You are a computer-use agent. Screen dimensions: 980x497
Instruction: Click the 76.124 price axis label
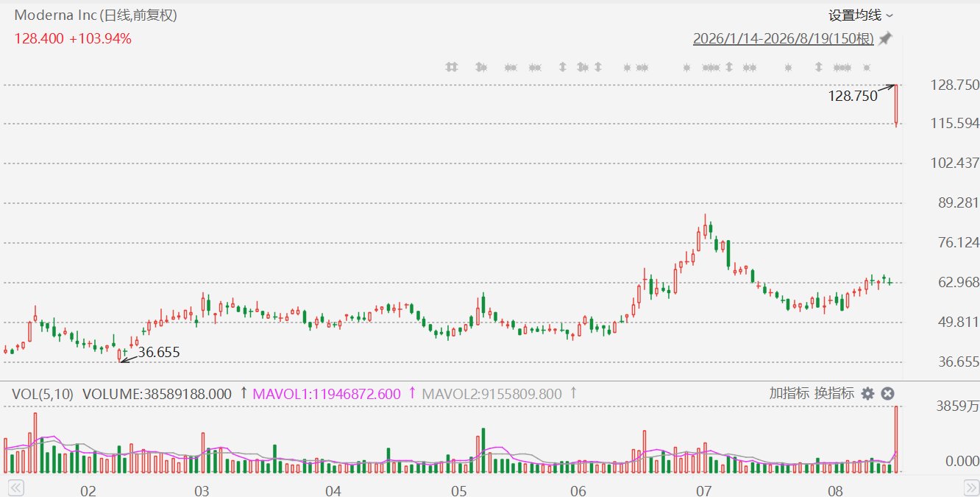click(x=958, y=242)
